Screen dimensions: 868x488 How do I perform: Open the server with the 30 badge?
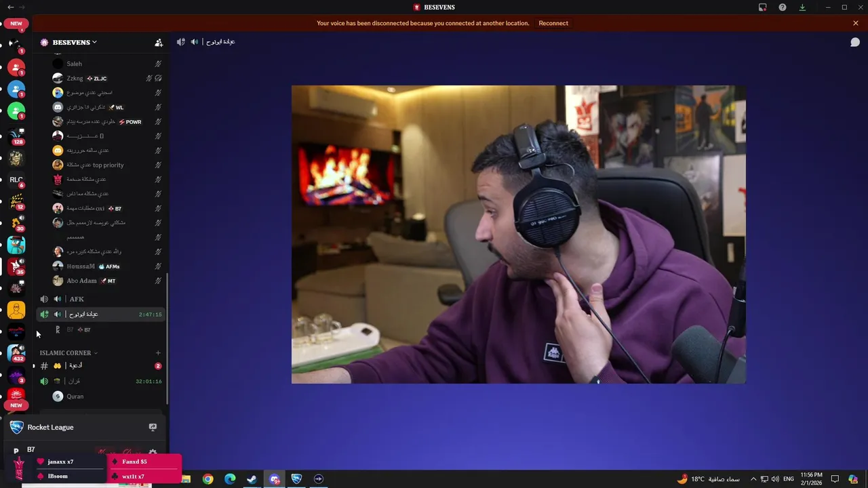click(16, 223)
